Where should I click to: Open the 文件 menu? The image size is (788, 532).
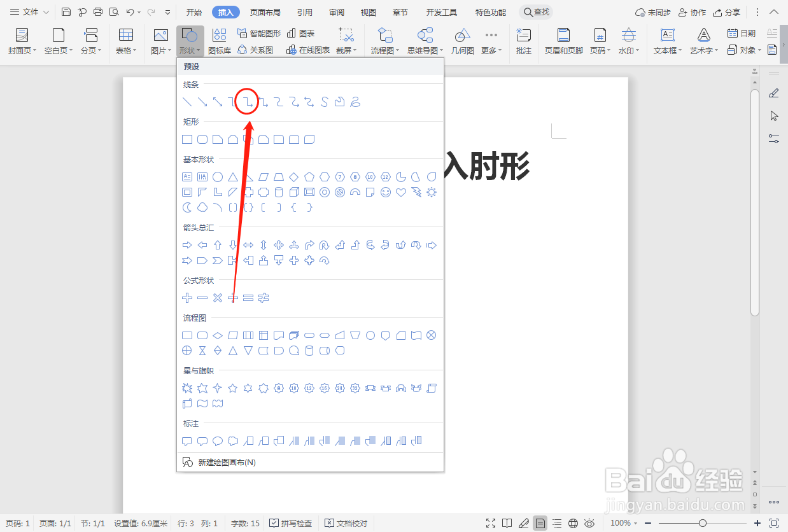(x=29, y=12)
